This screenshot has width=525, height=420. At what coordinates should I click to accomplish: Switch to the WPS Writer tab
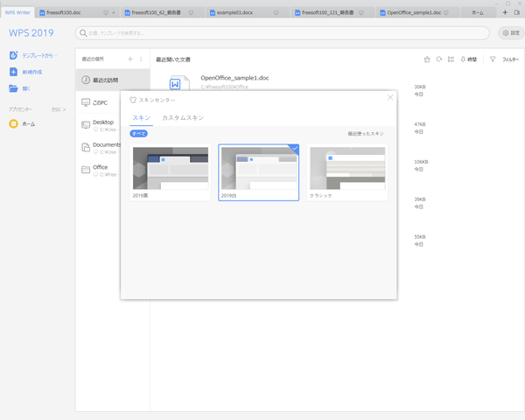pos(17,12)
